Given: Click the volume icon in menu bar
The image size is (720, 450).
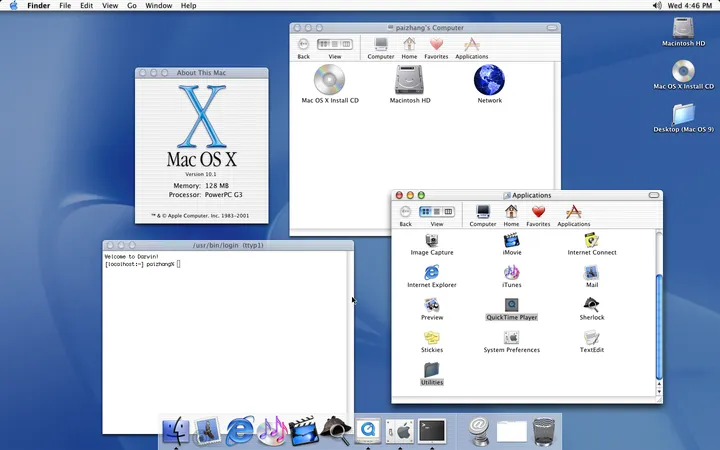Looking at the screenshot, I should 657,6.
